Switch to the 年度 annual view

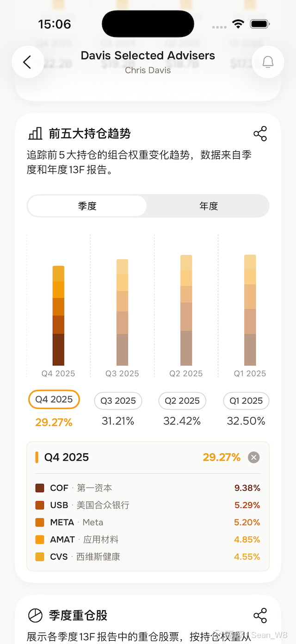tap(208, 206)
